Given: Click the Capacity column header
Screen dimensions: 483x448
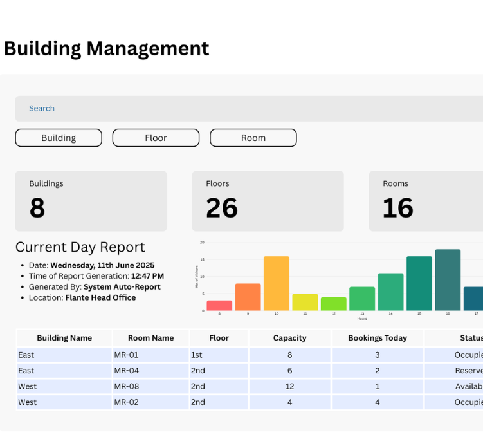Looking at the screenshot, I should coord(290,338).
